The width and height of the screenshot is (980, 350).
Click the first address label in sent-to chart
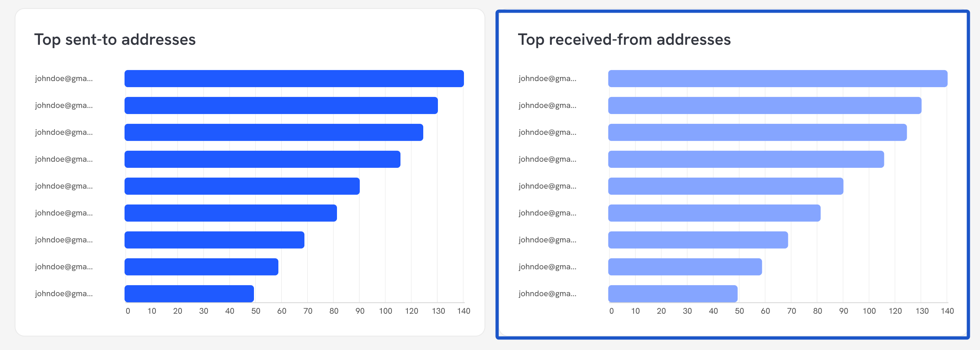pos(64,79)
